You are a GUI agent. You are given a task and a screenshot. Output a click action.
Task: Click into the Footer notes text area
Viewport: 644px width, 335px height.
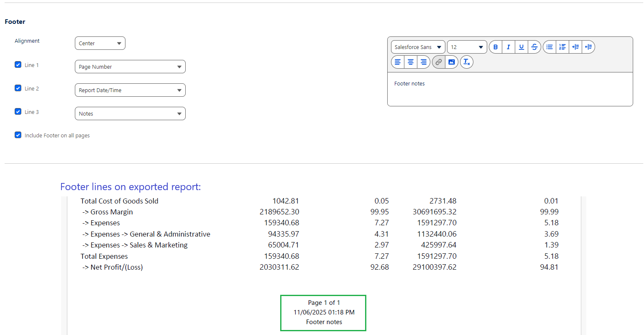510,89
